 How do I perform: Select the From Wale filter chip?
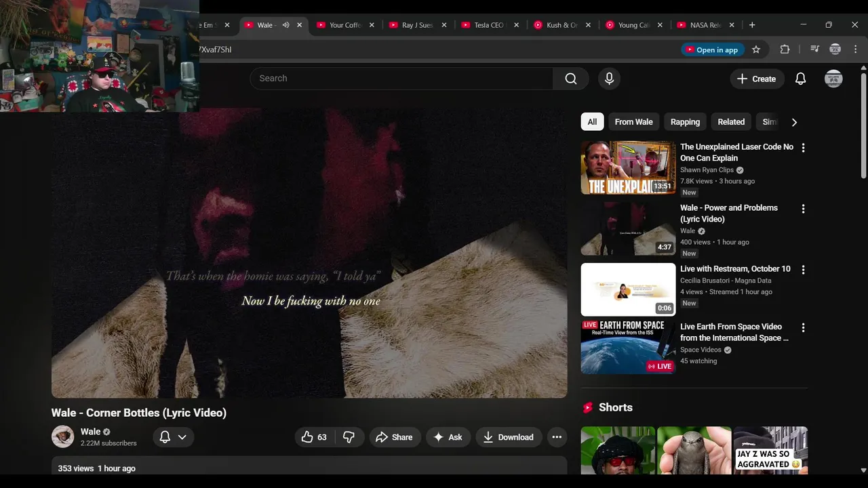[633, 122]
